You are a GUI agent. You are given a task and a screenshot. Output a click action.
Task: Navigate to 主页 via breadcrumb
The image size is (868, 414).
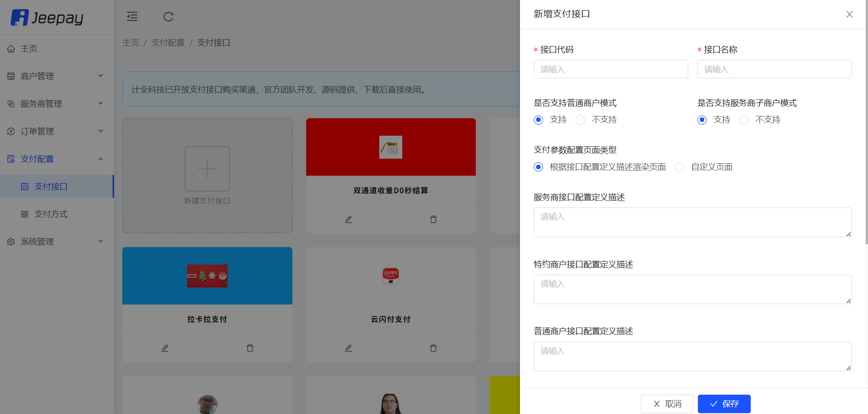131,42
